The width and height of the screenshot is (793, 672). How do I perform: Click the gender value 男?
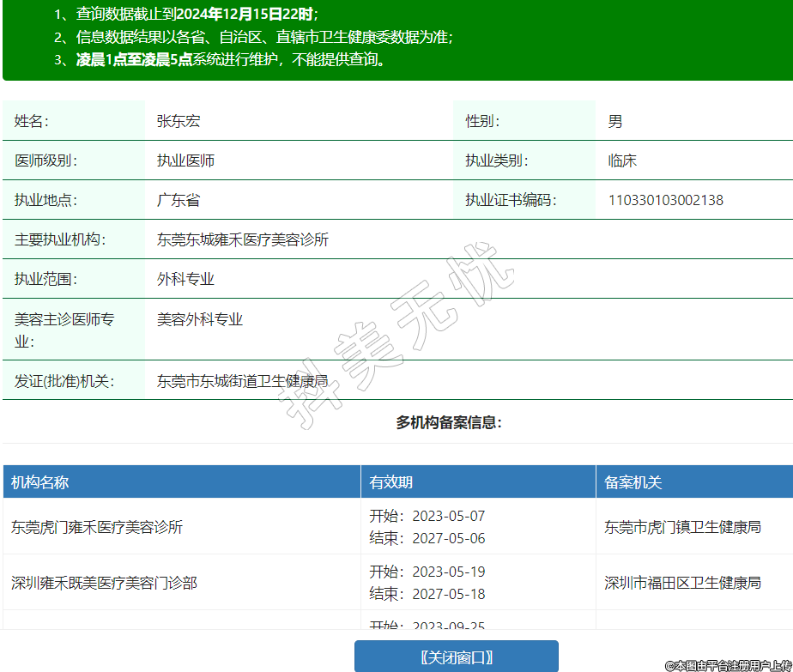pos(615,121)
